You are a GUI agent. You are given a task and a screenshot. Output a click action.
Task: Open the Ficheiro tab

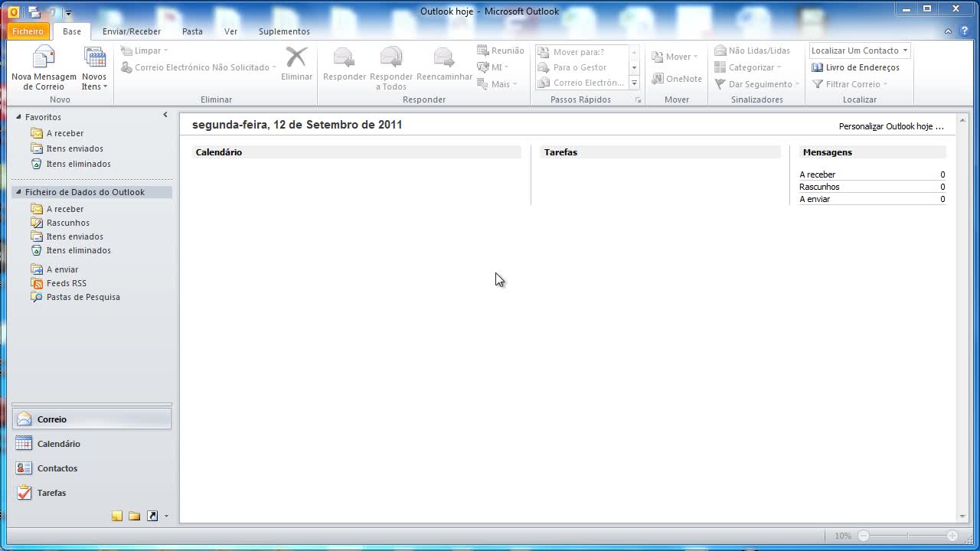coord(28,31)
